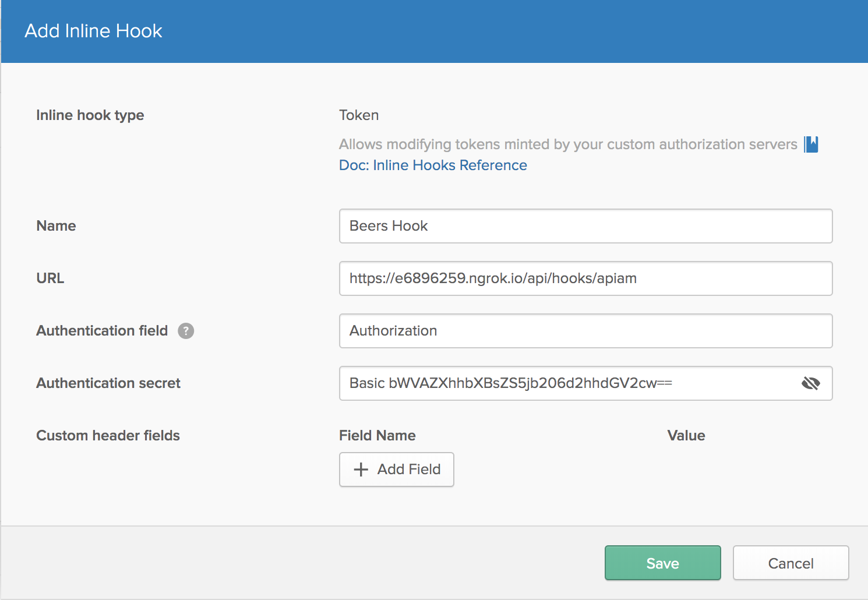Cancel adding the inline hook
The height and width of the screenshot is (600, 868).
(791, 563)
